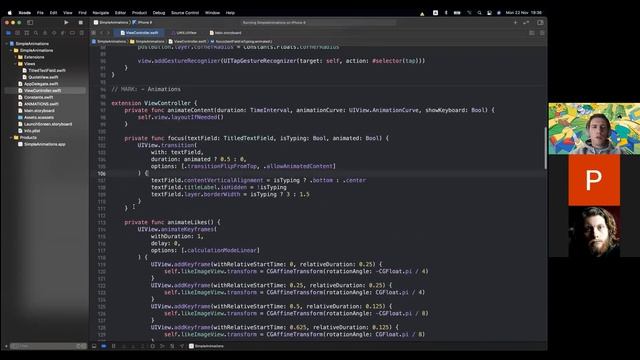Open Info.plist in the navigator

pos(29,131)
